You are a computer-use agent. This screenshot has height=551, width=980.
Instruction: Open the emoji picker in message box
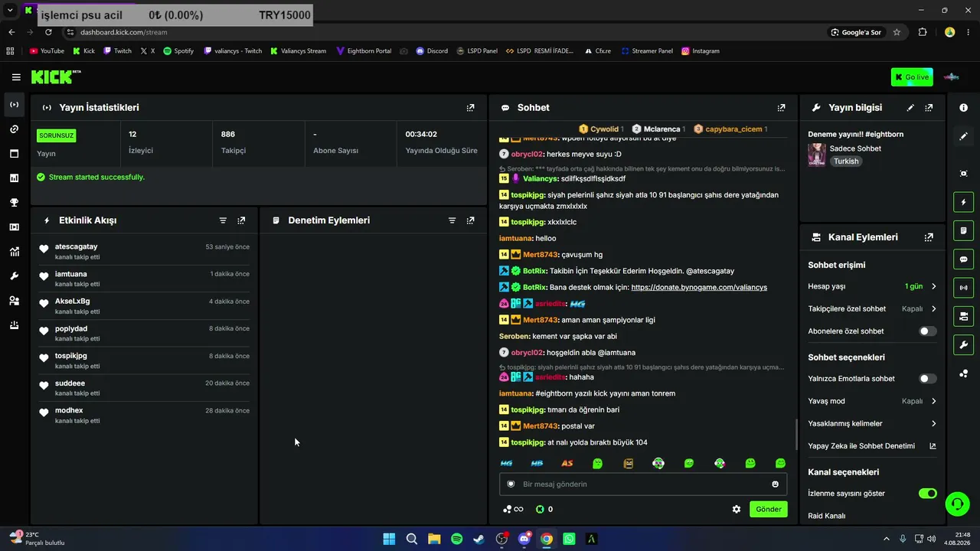[775, 484]
